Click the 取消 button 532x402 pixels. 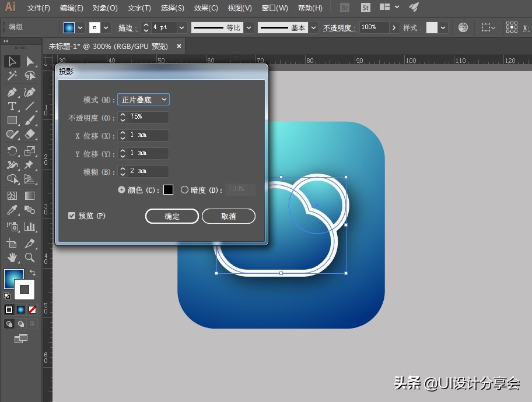pyautogui.click(x=229, y=216)
